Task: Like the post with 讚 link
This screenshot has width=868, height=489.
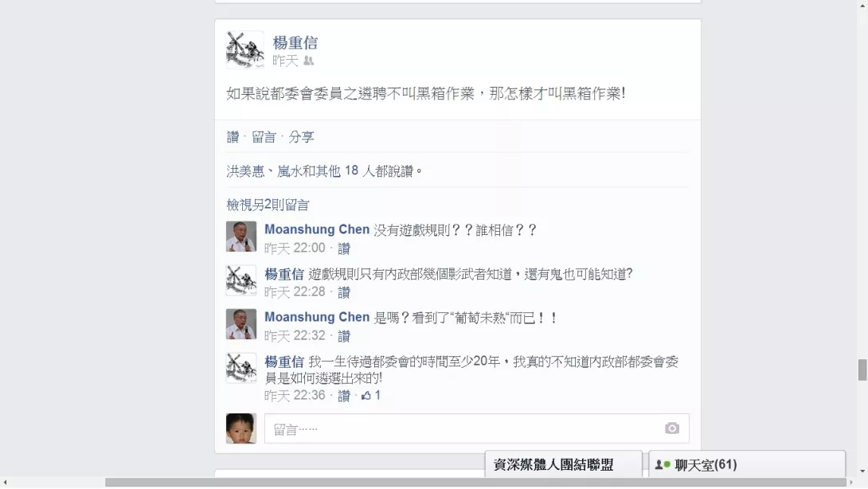Action: [233, 137]
